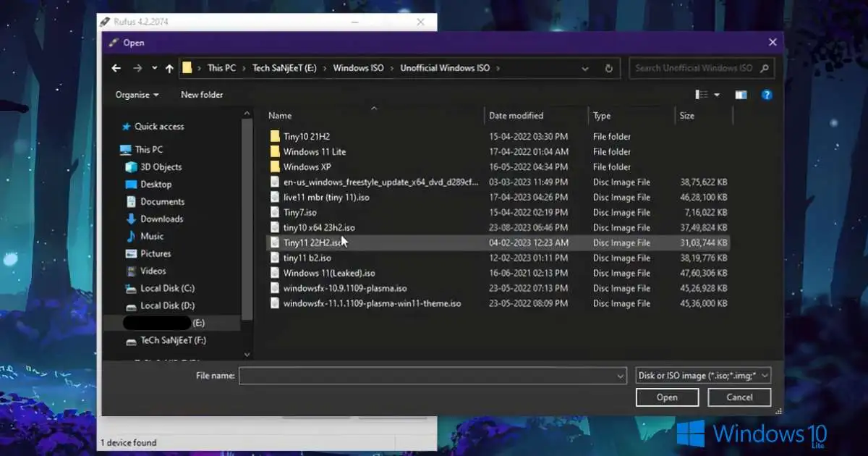Screen dimensions: 868x456
Task: Select en-us_windows_freestyle_update ISO file
Action: click(x=380, y=182)
